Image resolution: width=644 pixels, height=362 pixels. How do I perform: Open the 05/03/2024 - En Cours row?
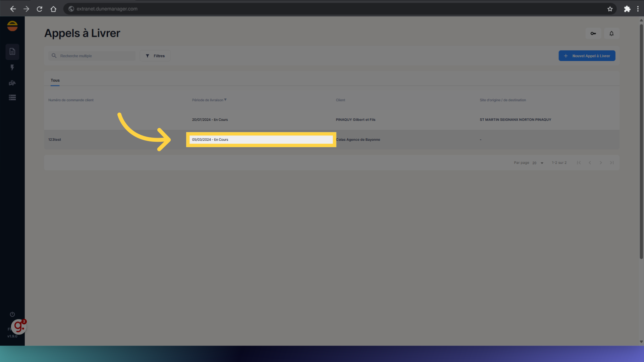point(261,139)
